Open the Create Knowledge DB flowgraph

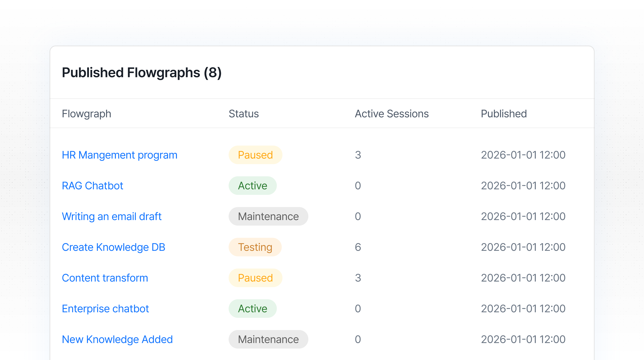click(x=113, y=247)
